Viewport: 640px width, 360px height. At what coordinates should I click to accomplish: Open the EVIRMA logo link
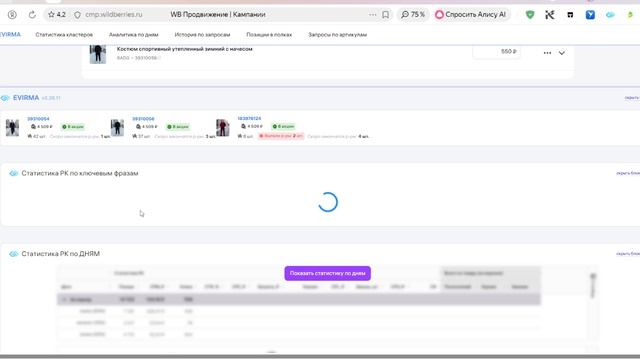(x=10, y=35)
